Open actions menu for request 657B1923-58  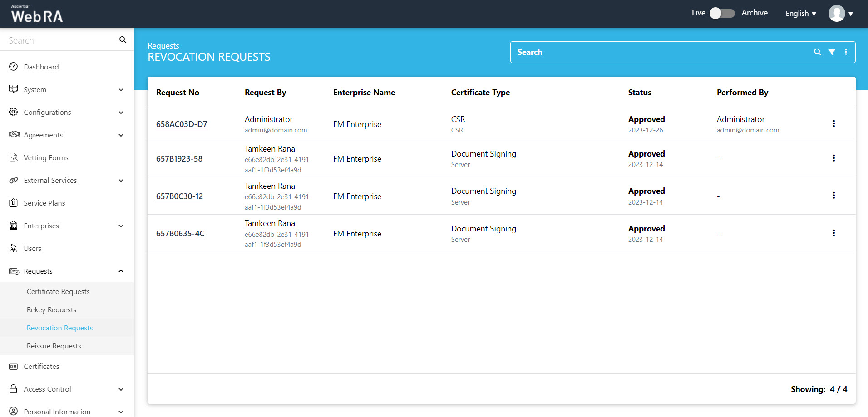click(x=833, y=158)
